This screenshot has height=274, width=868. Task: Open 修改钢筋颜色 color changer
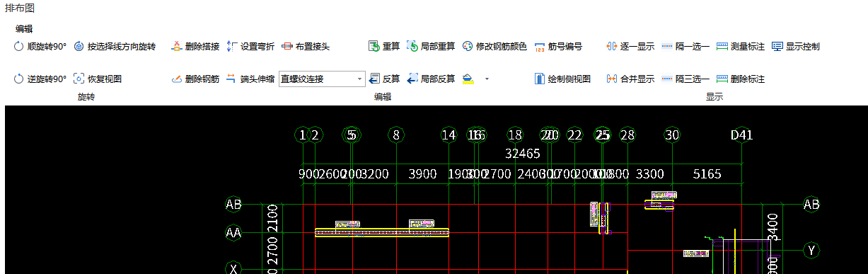tap(494, 47)
